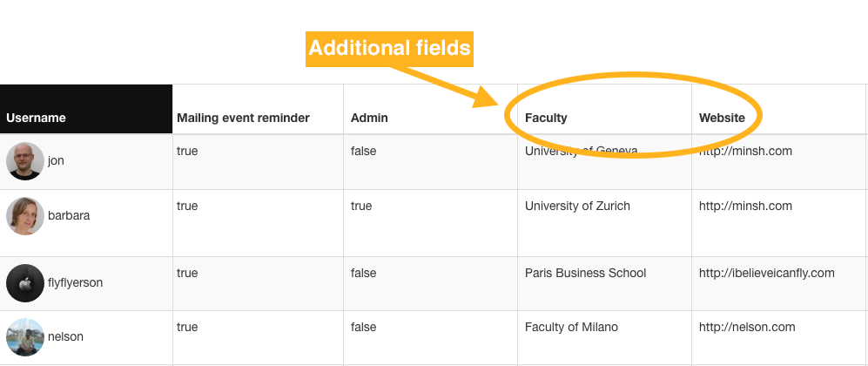The height and width of the screenshot is (366, 868).
Task: Select Faculty of Milano cell
Action: coord(571,328)
